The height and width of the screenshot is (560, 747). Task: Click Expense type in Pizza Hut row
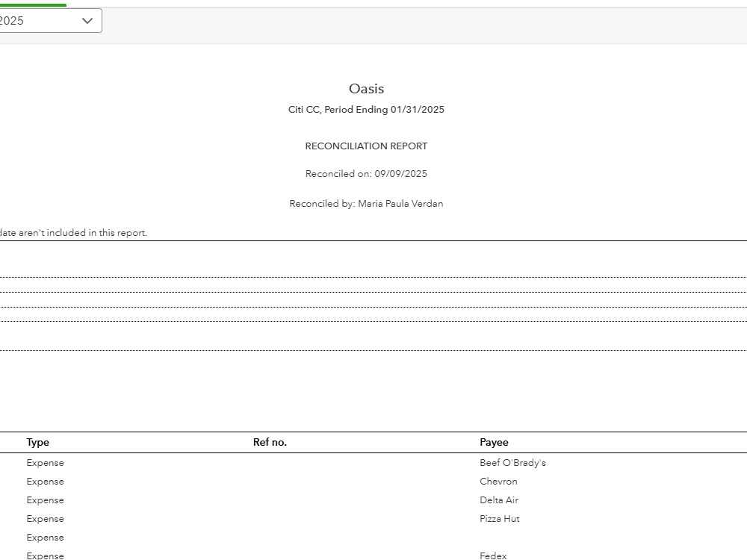click(x=46, y=519)
